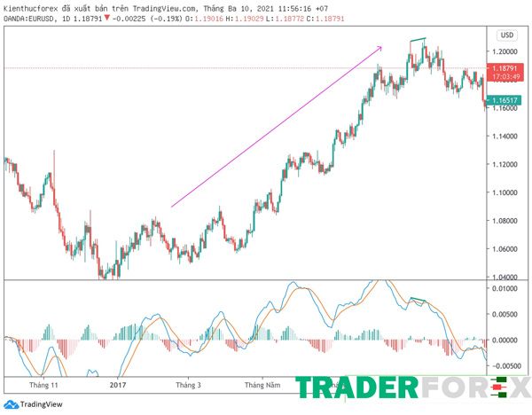Click the high price value H:1.19029
This screenshot has width=532, height=415.
point(245,19)
